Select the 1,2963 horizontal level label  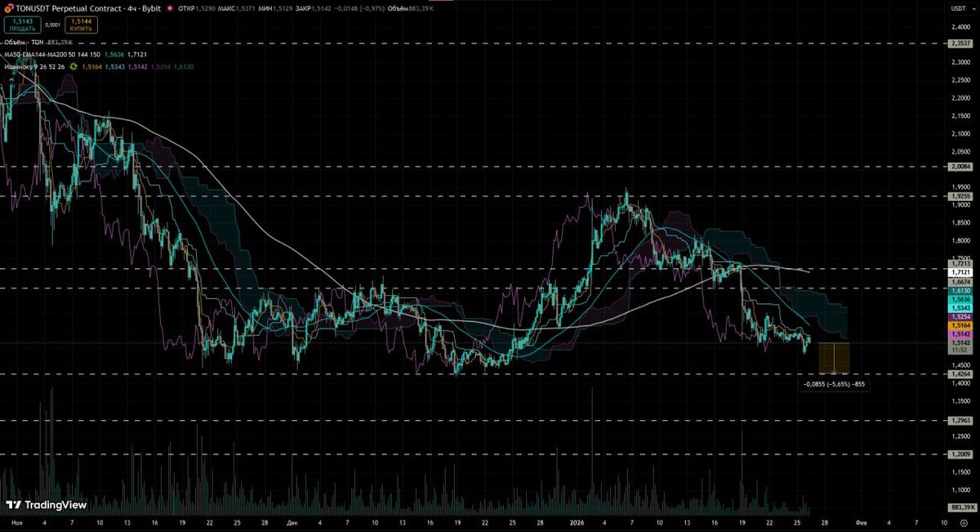click(x=960, y=421)
